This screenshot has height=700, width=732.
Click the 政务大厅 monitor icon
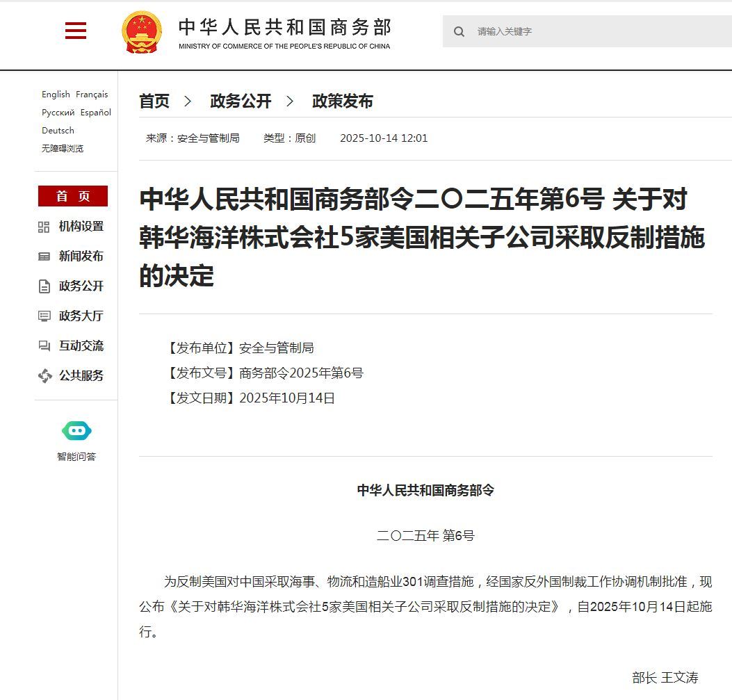tap(44, 316)
